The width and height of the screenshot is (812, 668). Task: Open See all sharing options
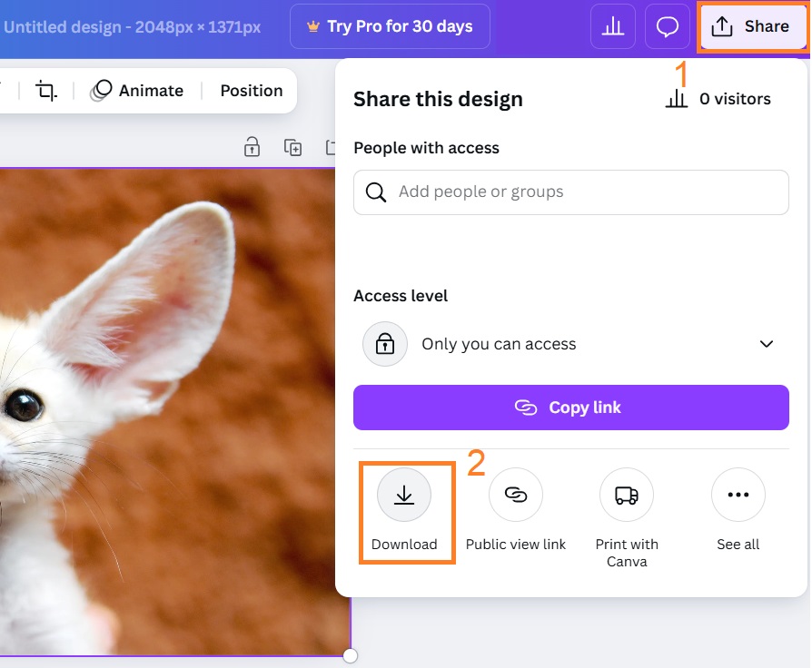click(x=738, y=495)
